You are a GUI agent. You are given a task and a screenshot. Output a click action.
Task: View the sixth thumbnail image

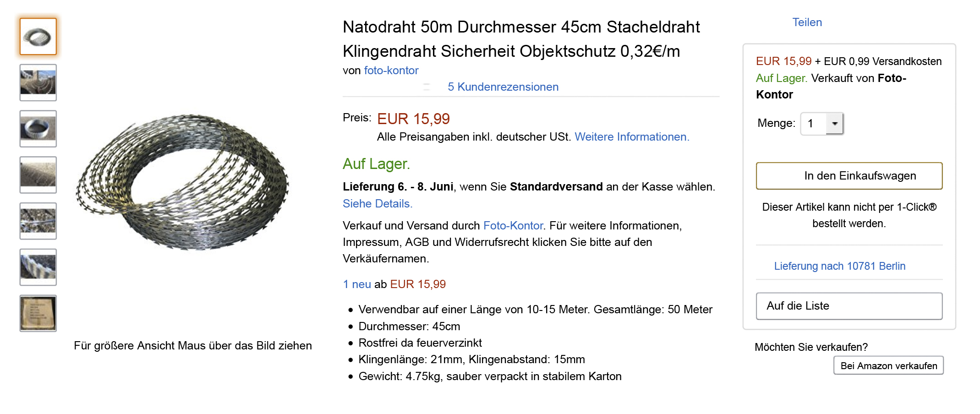tap(38, 267)
